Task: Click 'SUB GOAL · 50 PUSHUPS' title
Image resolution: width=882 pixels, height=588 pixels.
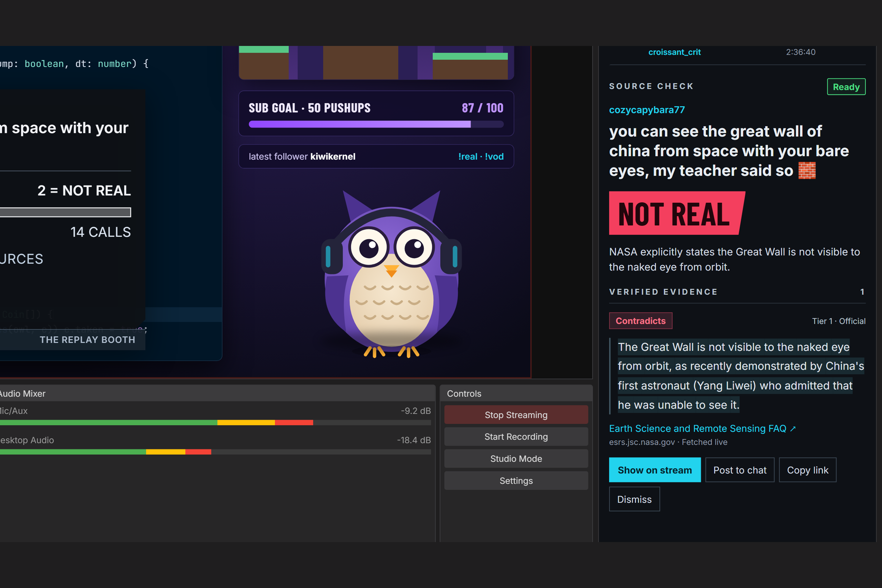Action: point(309,108)
